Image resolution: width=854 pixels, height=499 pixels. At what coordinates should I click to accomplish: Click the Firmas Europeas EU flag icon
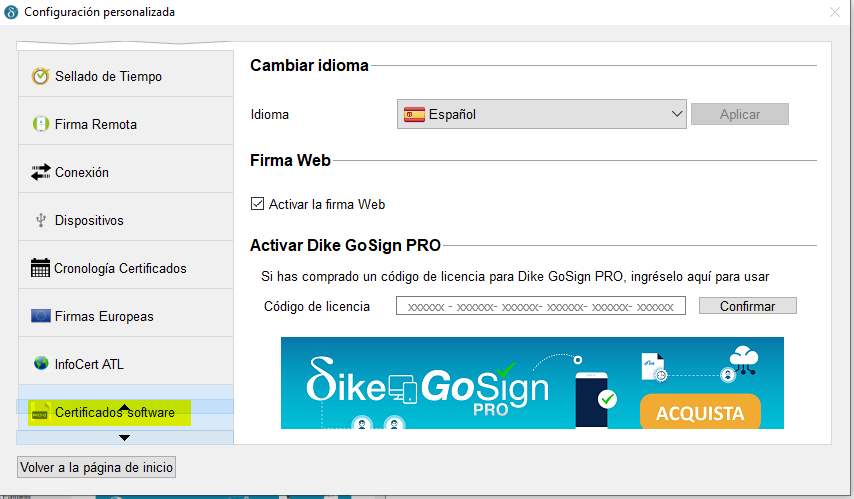click(x=41, y=316)
